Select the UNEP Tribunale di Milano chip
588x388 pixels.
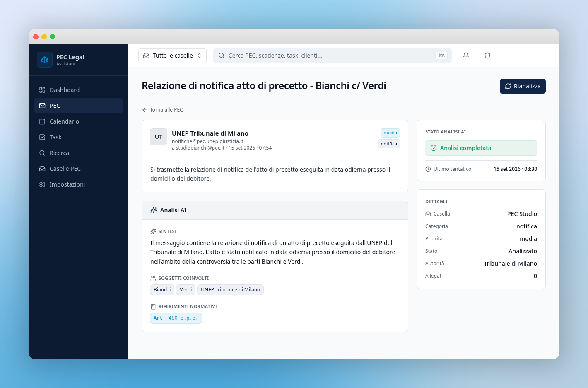(x=230, y=290)
